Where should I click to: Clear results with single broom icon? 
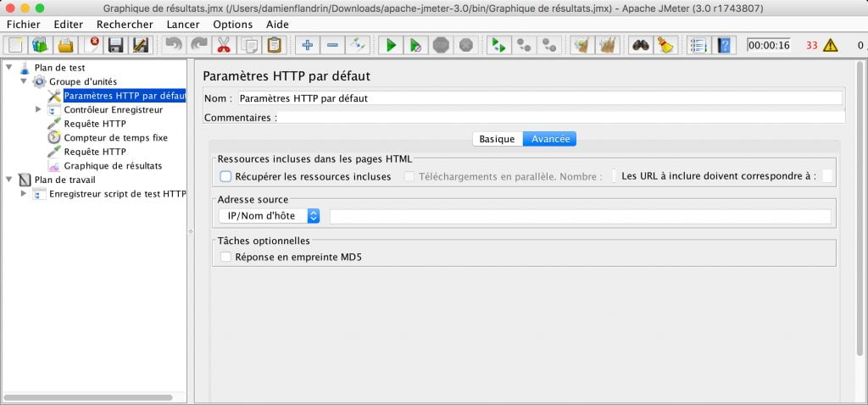click(x=581, y=45)
